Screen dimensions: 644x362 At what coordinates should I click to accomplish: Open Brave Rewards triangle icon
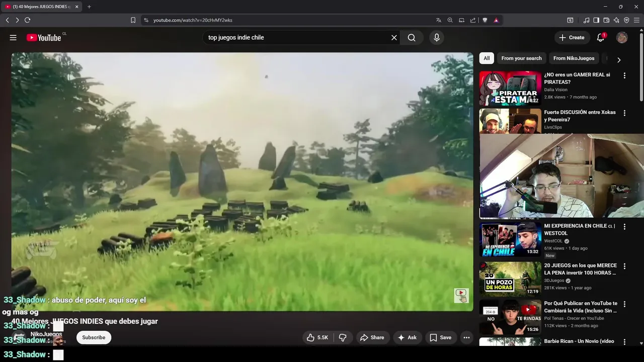(x=496, y=20)
